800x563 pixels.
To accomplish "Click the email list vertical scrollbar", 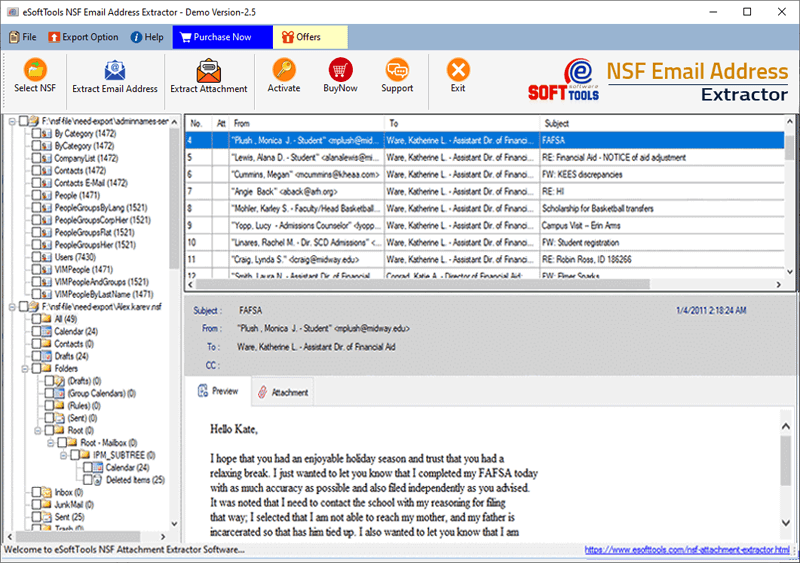I will (x=790, y=200).
